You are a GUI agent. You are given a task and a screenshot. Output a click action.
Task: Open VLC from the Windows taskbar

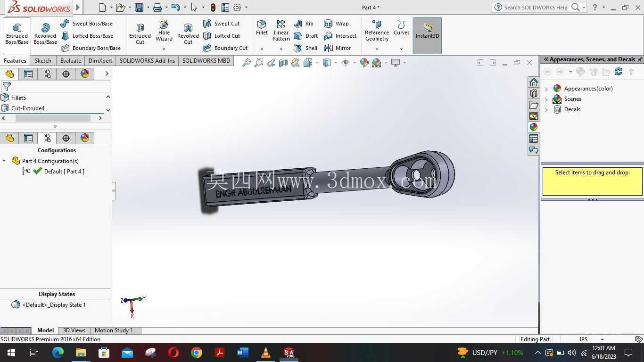265,353
